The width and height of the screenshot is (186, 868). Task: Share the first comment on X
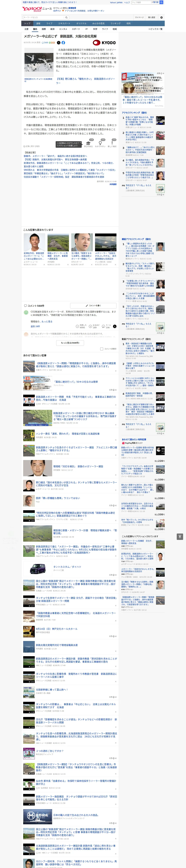click(114, 326)
